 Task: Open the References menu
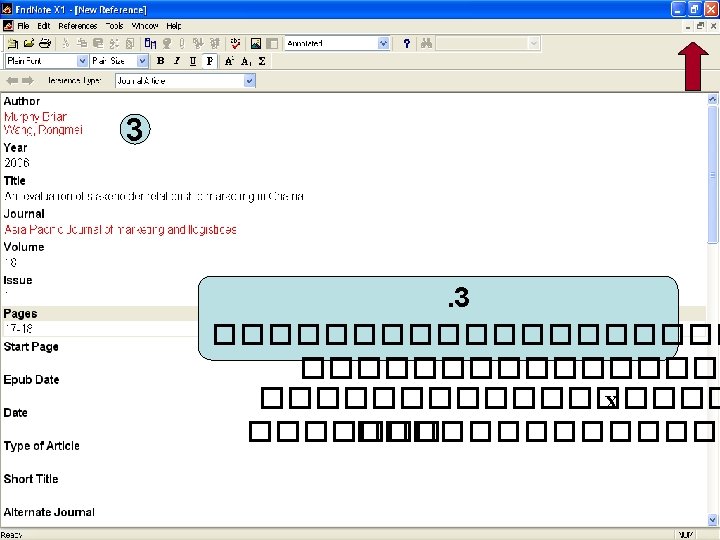point(78,26)
